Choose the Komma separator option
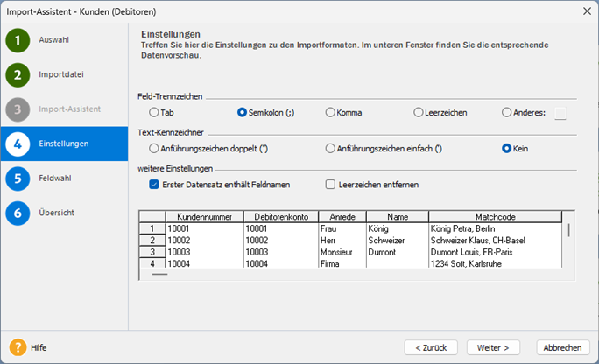 (x=330, y=113)
